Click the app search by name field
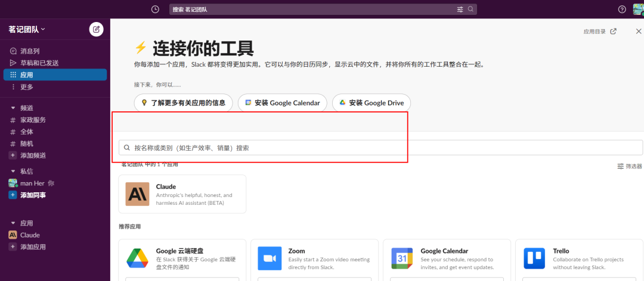644x281 pixels. 380,148
